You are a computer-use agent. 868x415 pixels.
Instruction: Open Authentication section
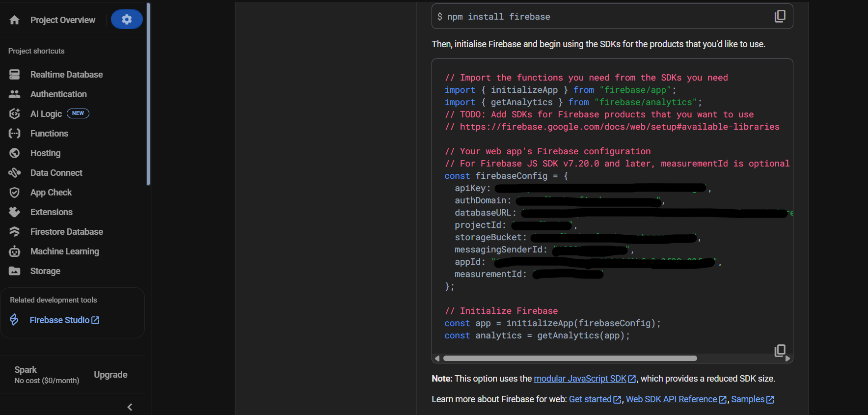point(58,94)
